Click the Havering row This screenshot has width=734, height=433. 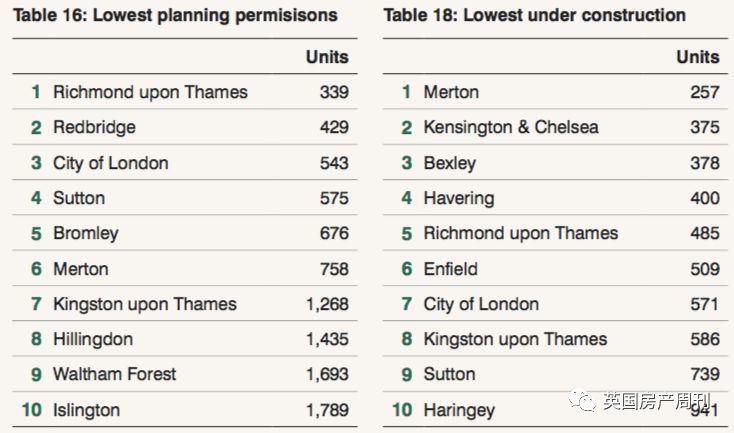[x=555, y=198]
